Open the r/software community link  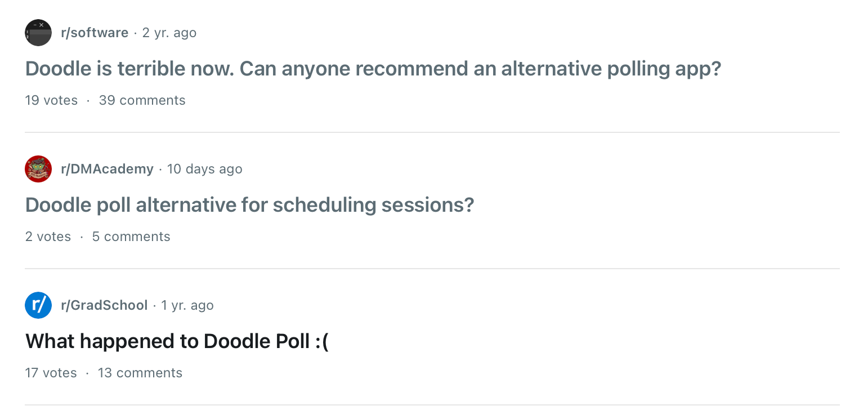(x=95, y=32)
